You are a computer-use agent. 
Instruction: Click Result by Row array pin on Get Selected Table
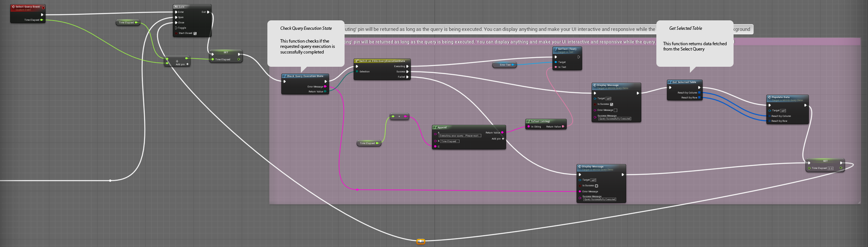(699, 98)
